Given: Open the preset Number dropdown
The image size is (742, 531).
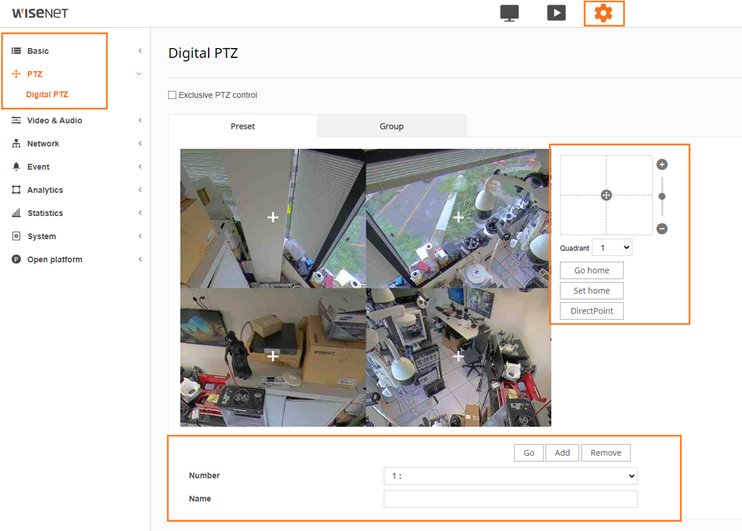Looking at the screenshot, I should click(x=510, y=477).
